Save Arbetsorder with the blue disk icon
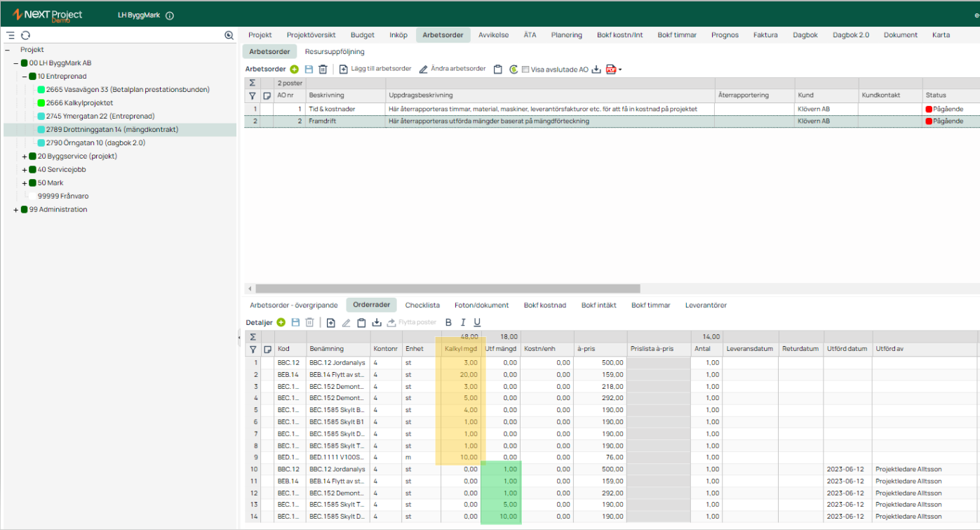 click(309, 69)
